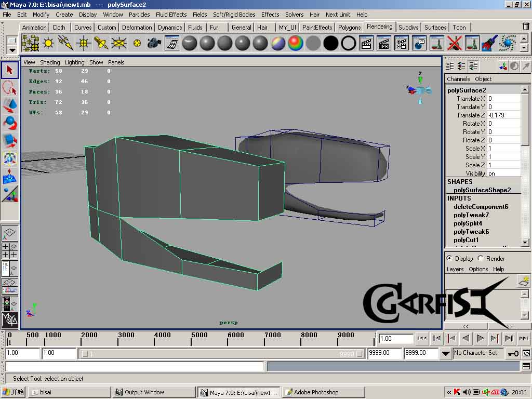Screen dimensions: 532x399
Task: Go to the start of the playback range
Action: pyautogui.click(x=422, y=338)
